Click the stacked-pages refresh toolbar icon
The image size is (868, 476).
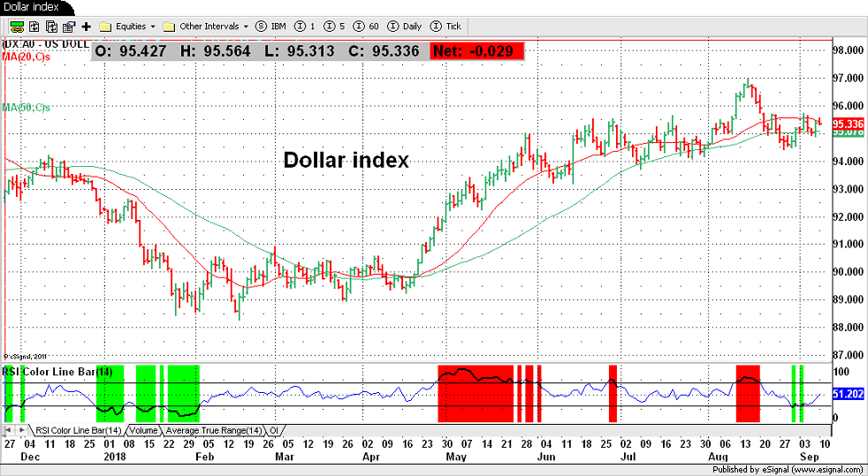click(x=52, y=26)
